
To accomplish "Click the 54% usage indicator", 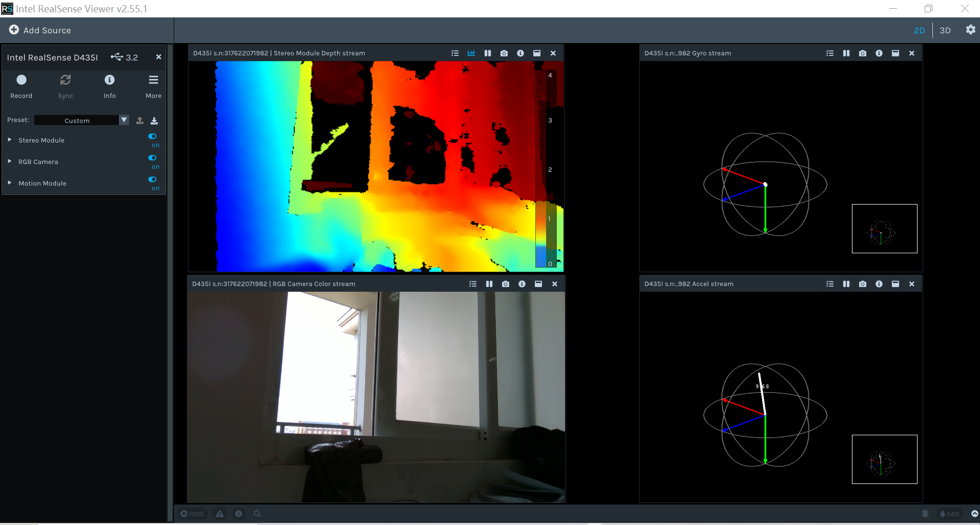I will click(x=949, y=514).
